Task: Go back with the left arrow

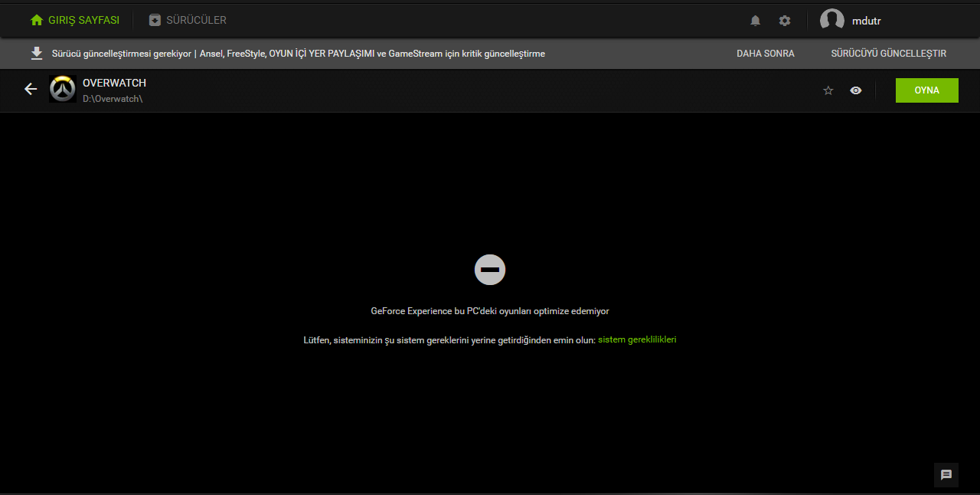Action: [31, 90]
